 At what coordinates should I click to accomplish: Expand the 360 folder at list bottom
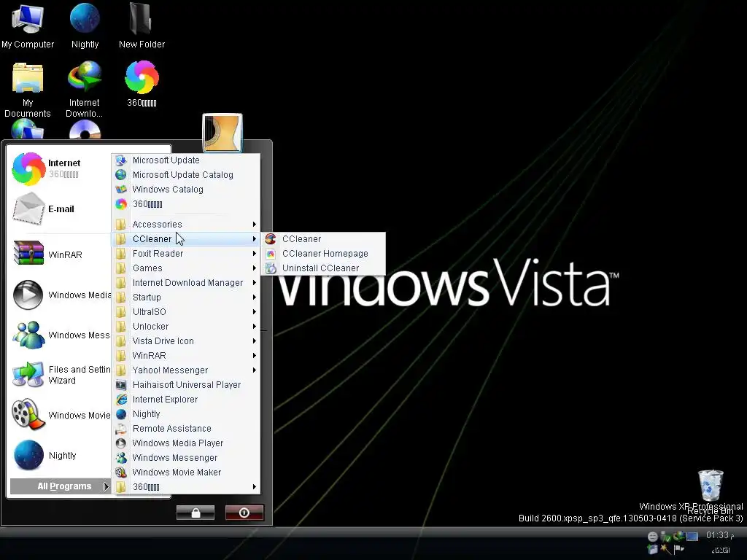pos(187,486)
